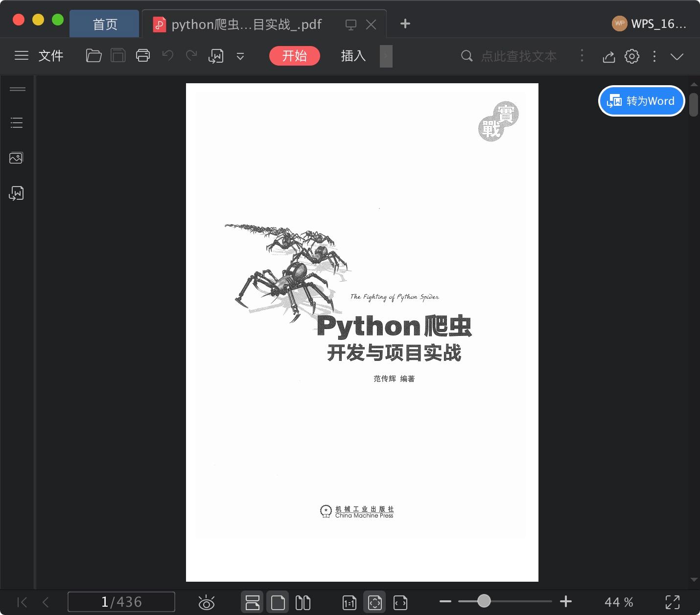The image size is (700, 615).
Task: Click the print icon
Action: 143,56
